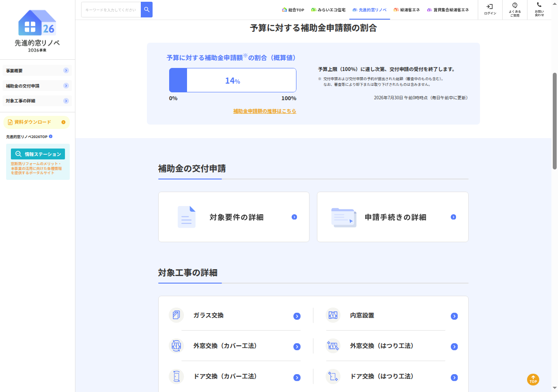Image resolution: width=558 pixels, height=392 pixels.
Task: Click the 窓断熱リフォームのメリット portal description text
Action: tap(36, 168)
